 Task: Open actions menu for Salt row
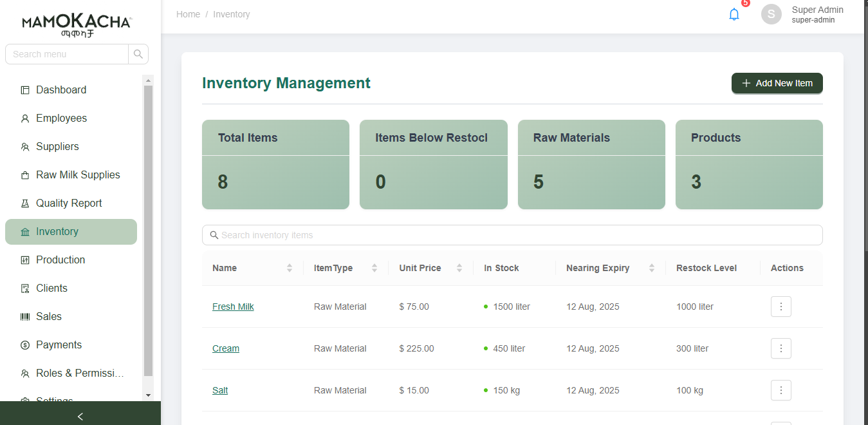pyautogui.click(x=780, y=390)
